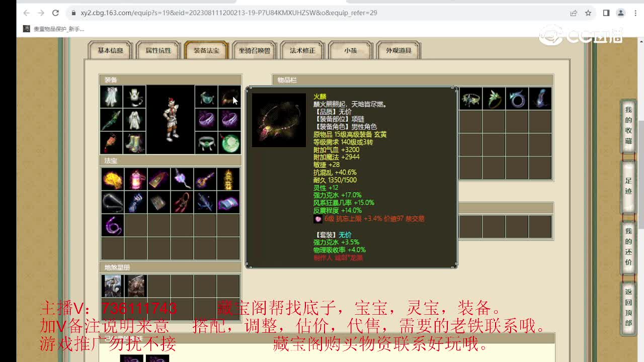Open the browser profile avatar
This screenshot has width=644, height=362.
tap(621, 13)
